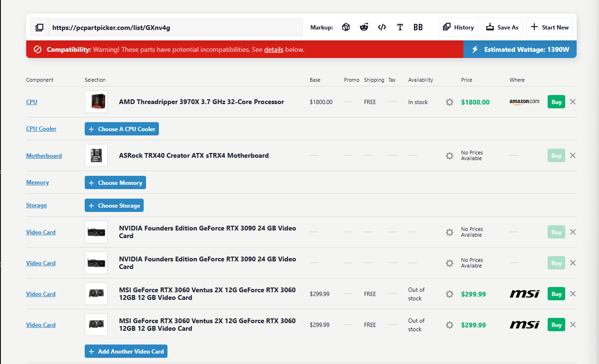Open second MSI RTX 3060 Ventus product name
599x364 pixels.
coord(207,325)
